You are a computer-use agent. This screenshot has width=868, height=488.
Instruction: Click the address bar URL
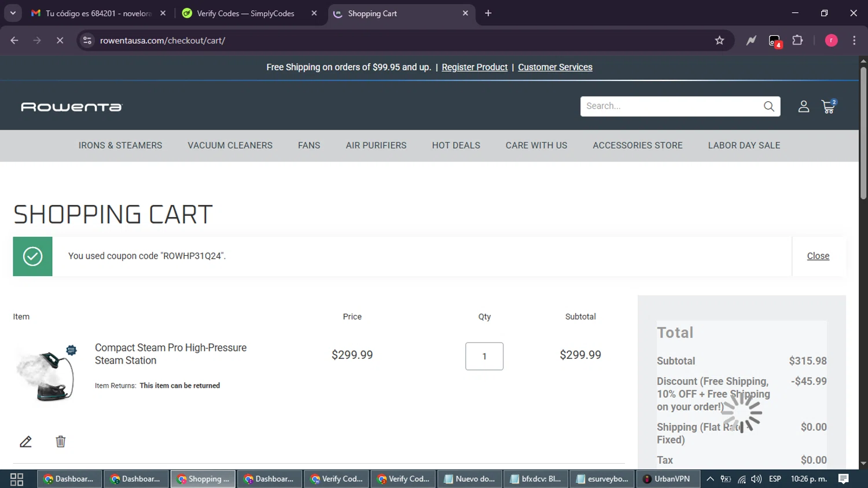click(x=163, y=41)
